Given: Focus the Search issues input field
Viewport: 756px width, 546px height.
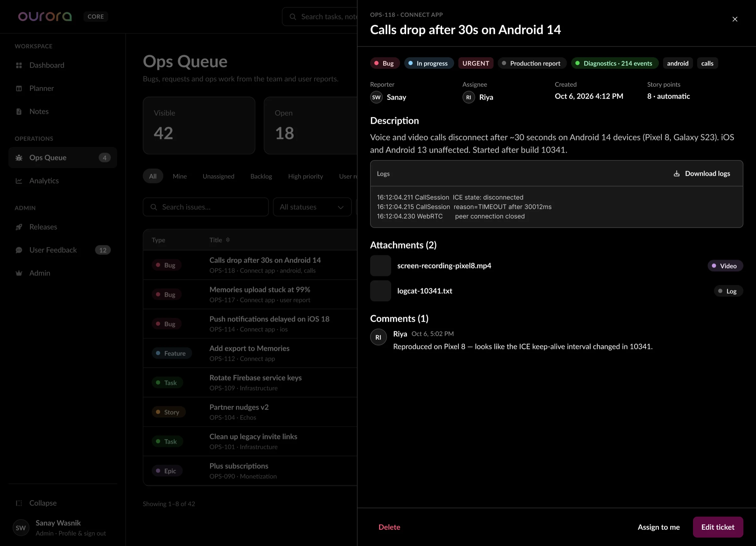Looking at the screenshot, I should pyautogui.click(x=206, y=207).
